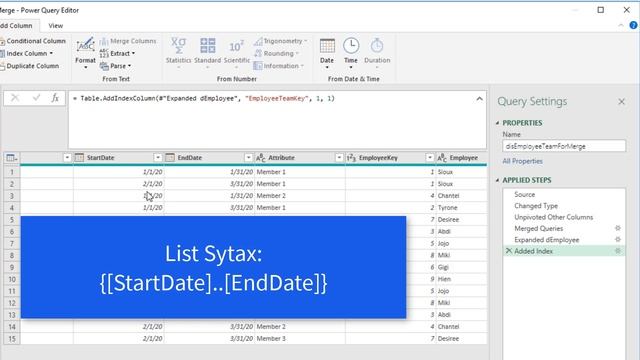The width and height of the screenshot is (640, 360).
Task: Open the All Properties link
Action: point(522,161)
